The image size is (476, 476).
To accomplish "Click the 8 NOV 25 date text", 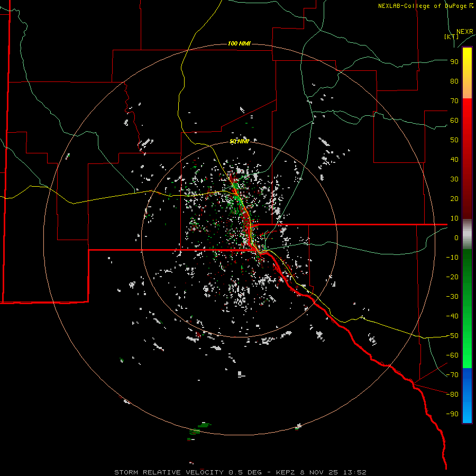I will coord(319,472).
